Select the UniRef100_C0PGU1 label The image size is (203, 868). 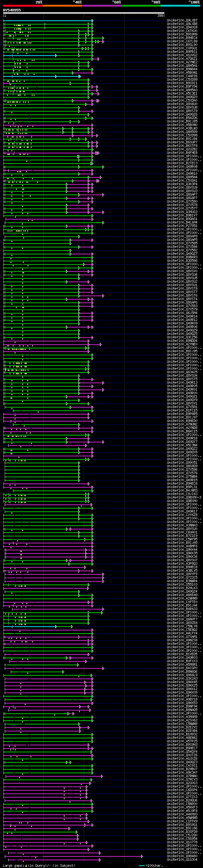tap(182, 48)
